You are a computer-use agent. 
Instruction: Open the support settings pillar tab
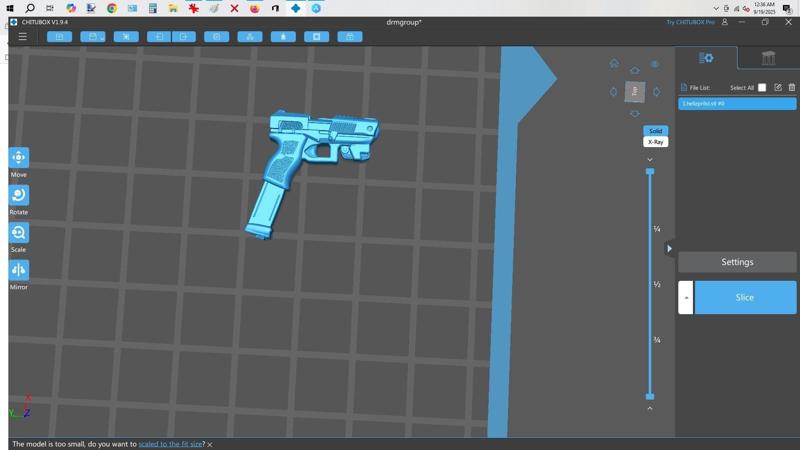point(768,58)
